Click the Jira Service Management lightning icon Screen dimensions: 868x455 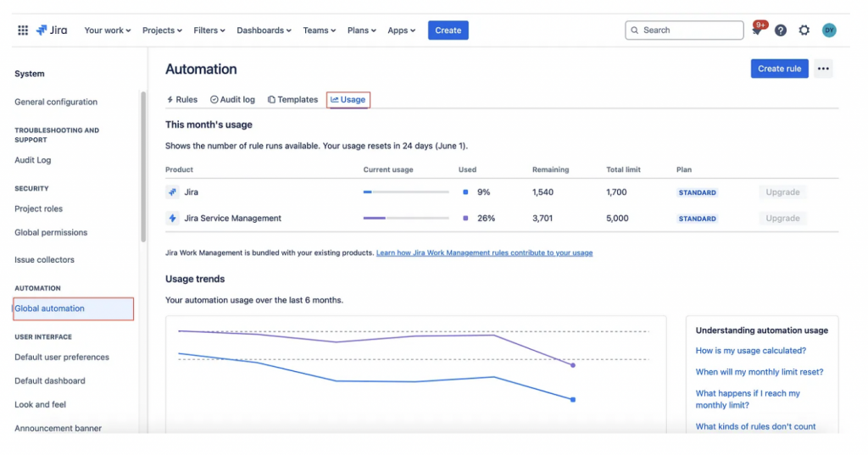coord(172,218)
